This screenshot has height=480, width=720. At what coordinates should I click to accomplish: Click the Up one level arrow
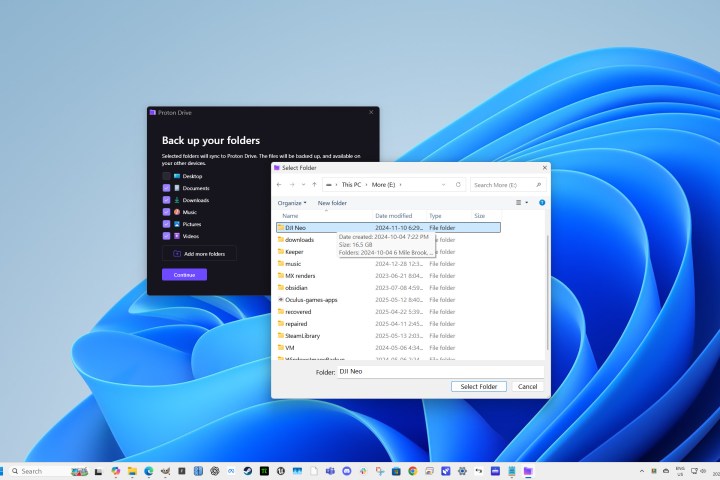tap(314, 185)
